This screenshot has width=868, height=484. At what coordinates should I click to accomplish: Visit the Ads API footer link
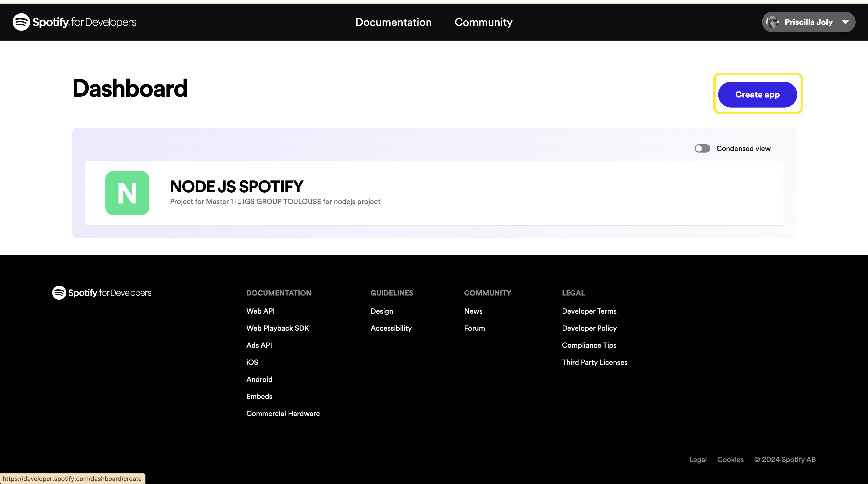259,345
